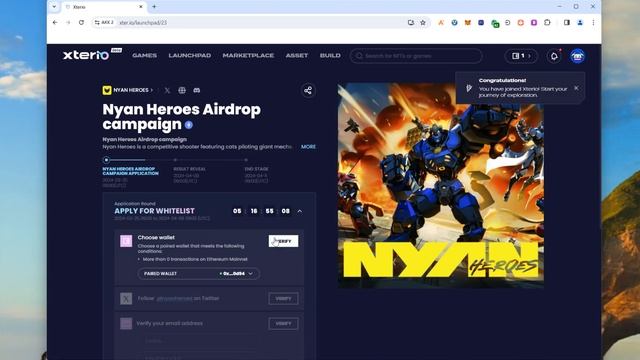Image resolution: width=640 pixels, height=360 pixels.
Task: Open the MARKETPLACE menu
Action: click(x=248, y=56)
